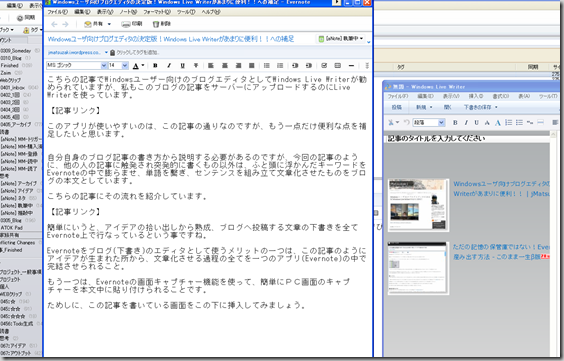Viewport: 564px width, 361px height.
Task: Open the dropdown arrow next to 下書きの保存
Action: (x=496, y=107)
